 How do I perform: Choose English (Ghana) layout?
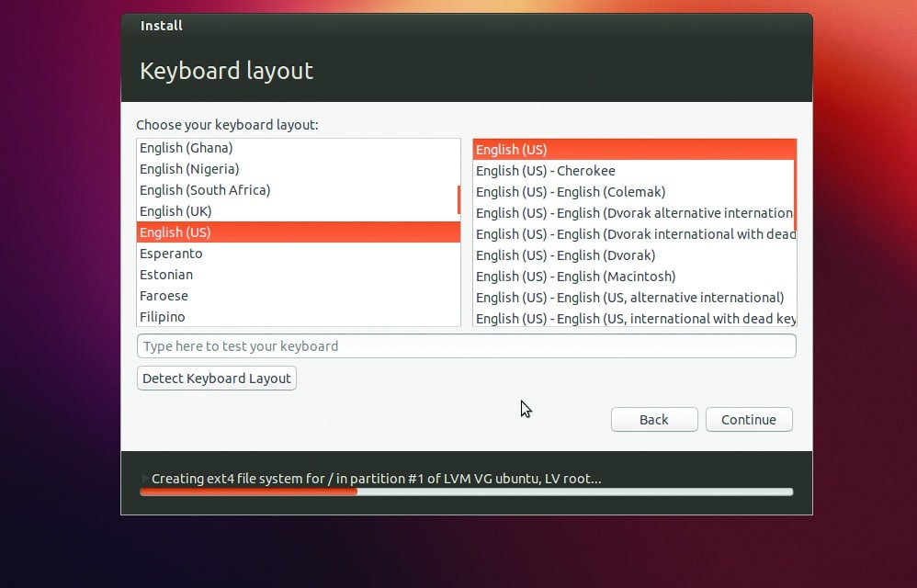point(186,148)
